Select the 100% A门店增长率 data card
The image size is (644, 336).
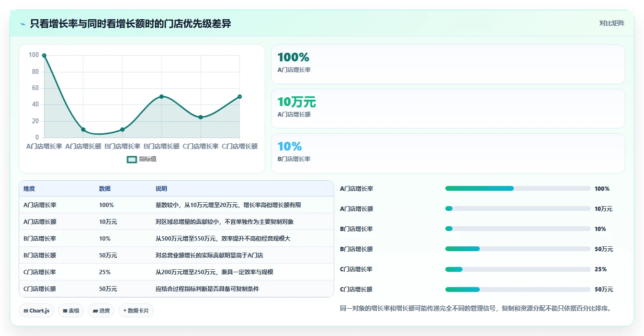[x=448, y=64]
